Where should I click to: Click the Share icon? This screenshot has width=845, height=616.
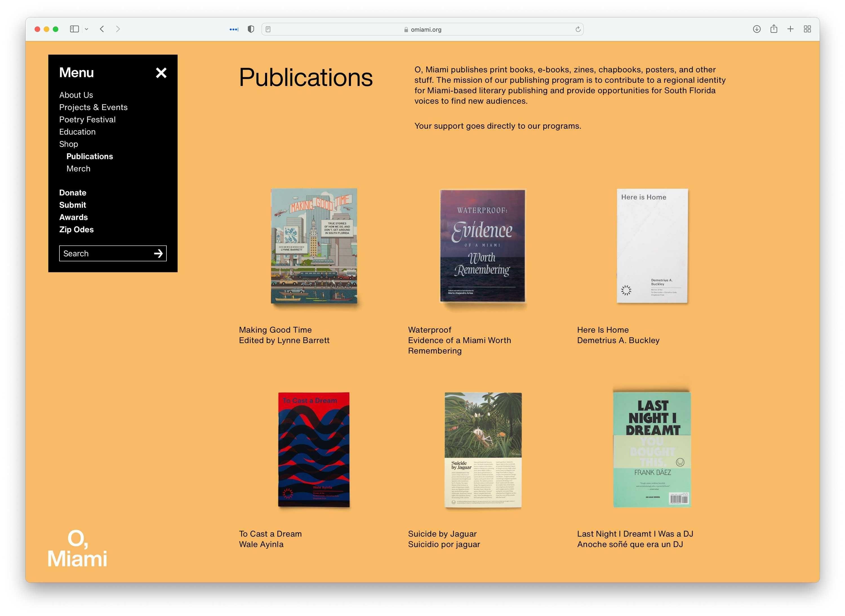774,29
